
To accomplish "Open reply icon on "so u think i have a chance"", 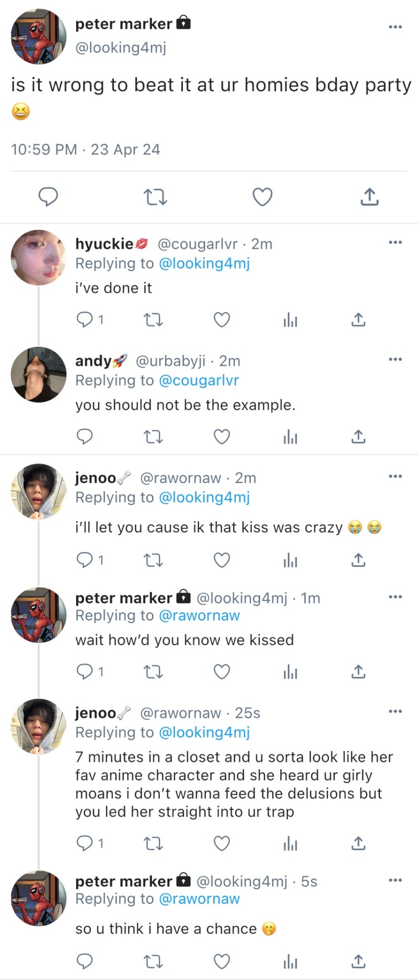I will (84, 962).
